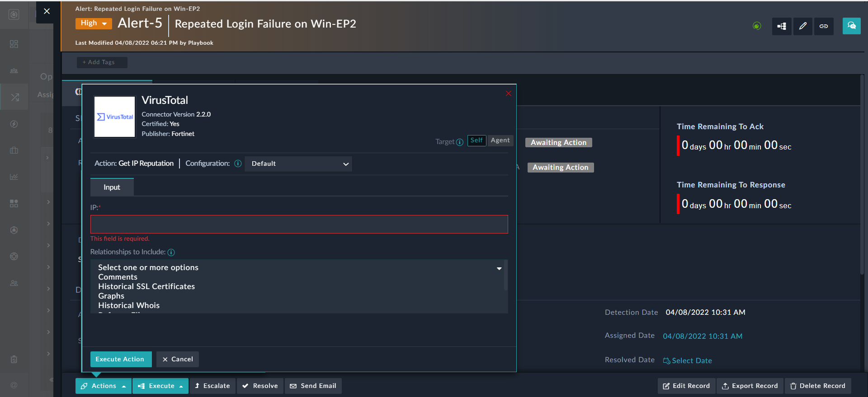Click the Add Tags field
The height and width of the screenshot is (397, 868).
pos(102,62)
